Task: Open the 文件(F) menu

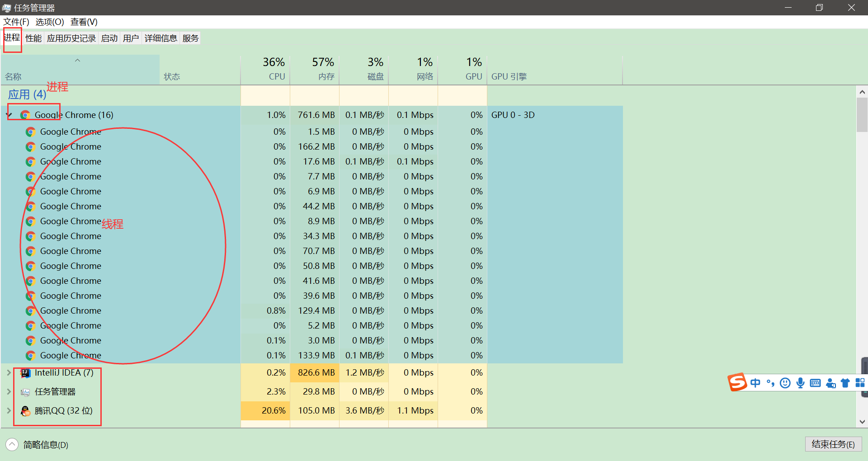Action: [x=16, y=22]
